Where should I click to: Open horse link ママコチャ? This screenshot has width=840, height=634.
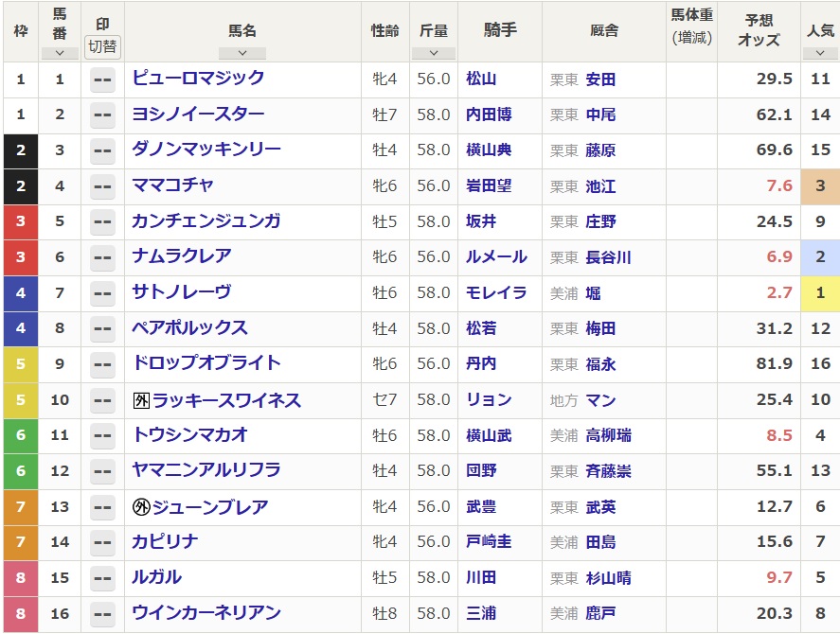pyautogui.click(x=172, y=185)
